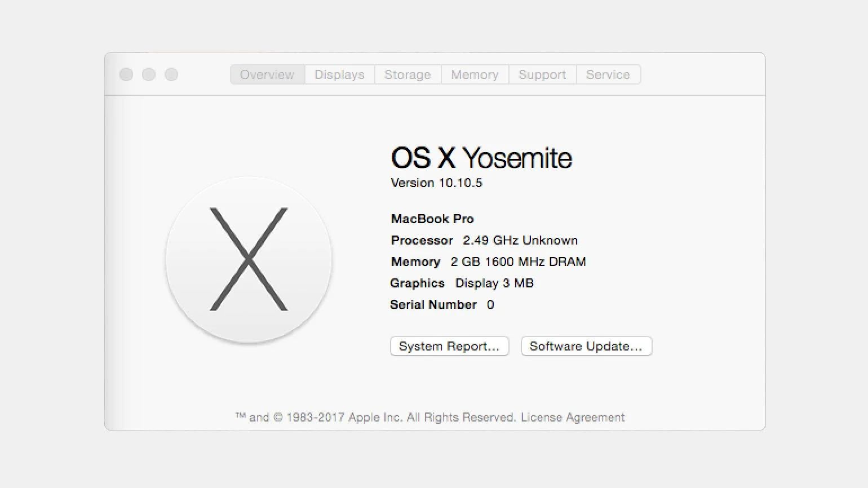Switch to the Displays tab

coord(339,74)
